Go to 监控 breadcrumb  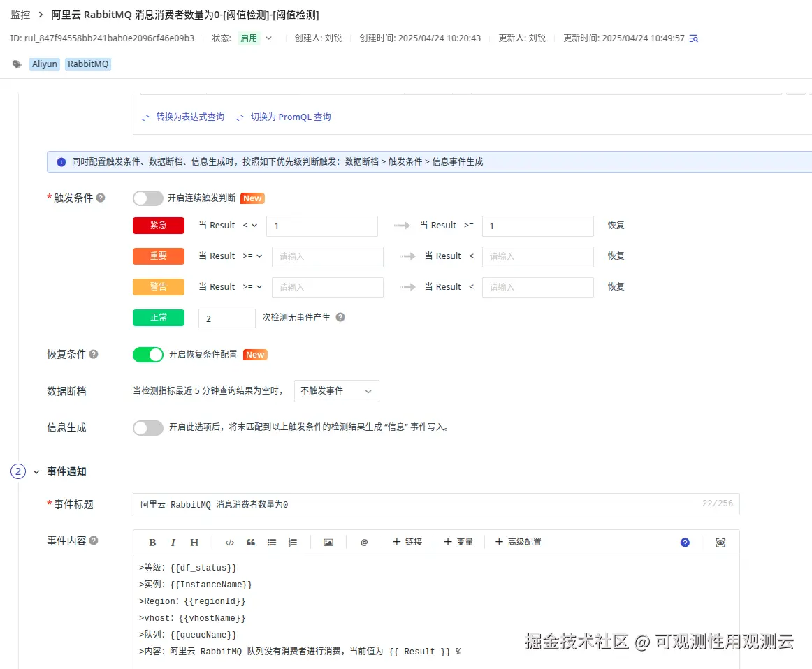[21, 15]
